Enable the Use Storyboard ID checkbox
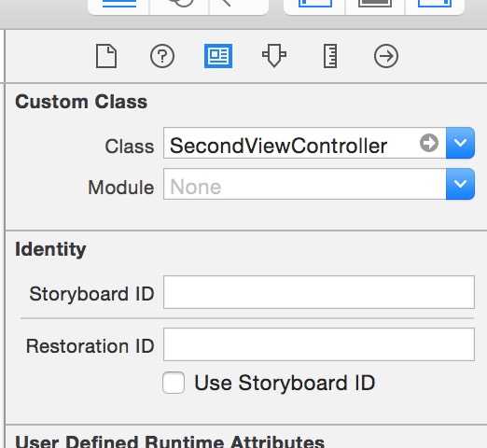 [x=174, y=383]
